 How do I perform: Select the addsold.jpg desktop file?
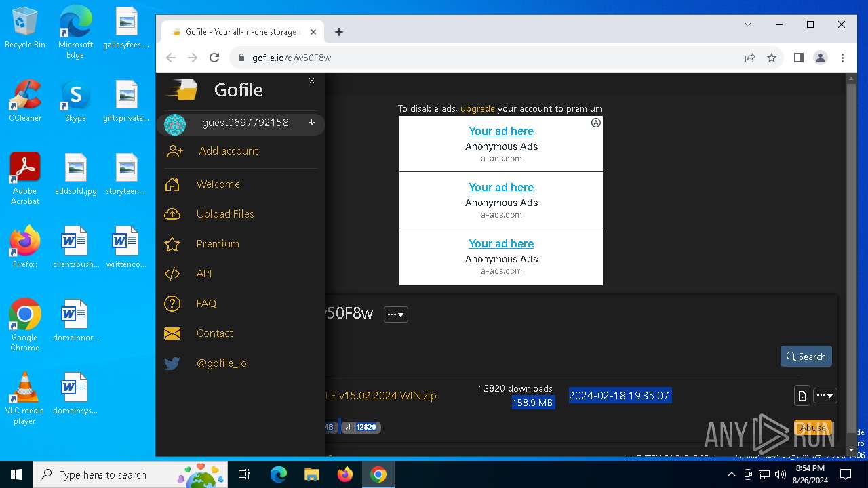click(x=75, y=175)
